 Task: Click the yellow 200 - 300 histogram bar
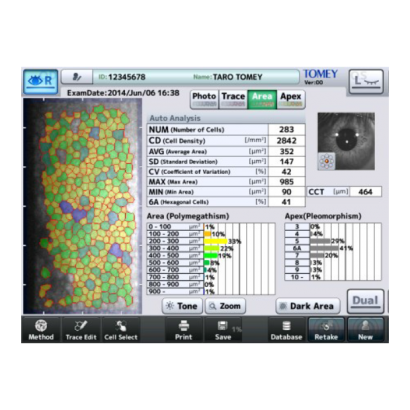point(215,241)
